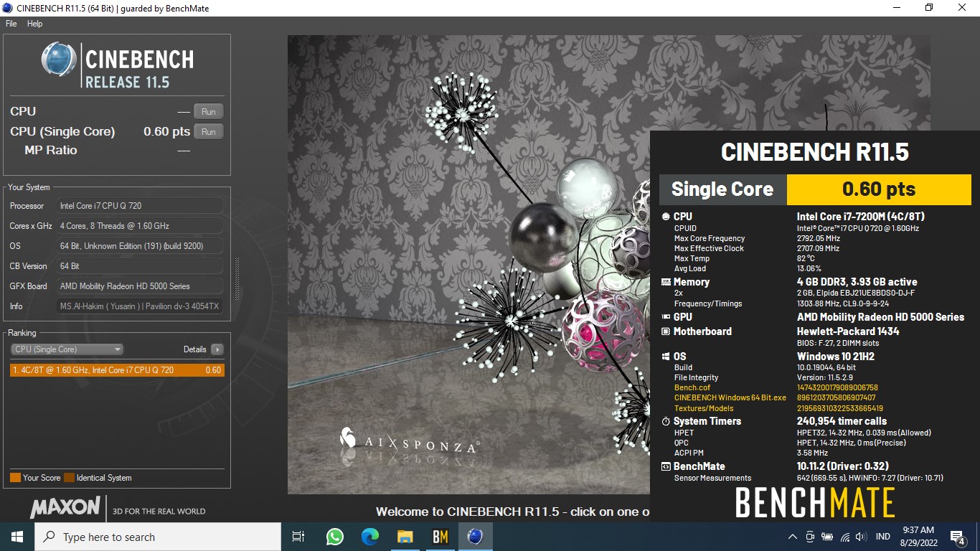Screen dimensions: 980x551
Task: Show hidden tray icons chevron
Action: click(793, 537)
